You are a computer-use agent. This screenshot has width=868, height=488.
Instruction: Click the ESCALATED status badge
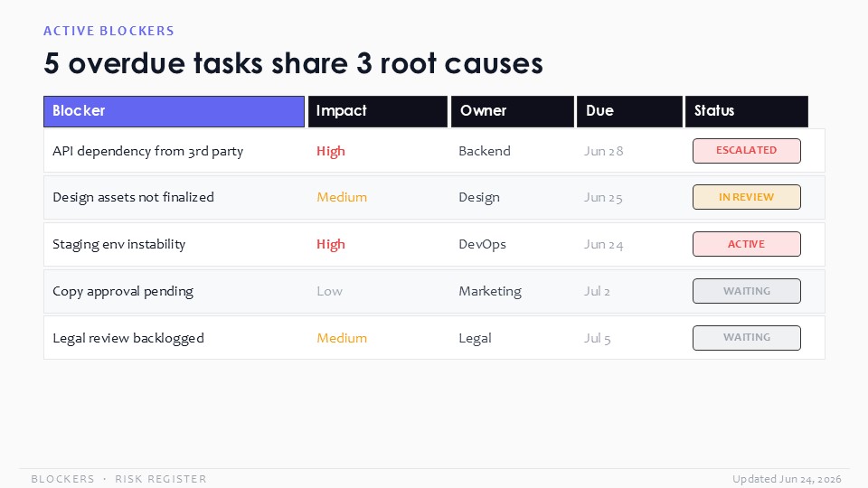747,151
